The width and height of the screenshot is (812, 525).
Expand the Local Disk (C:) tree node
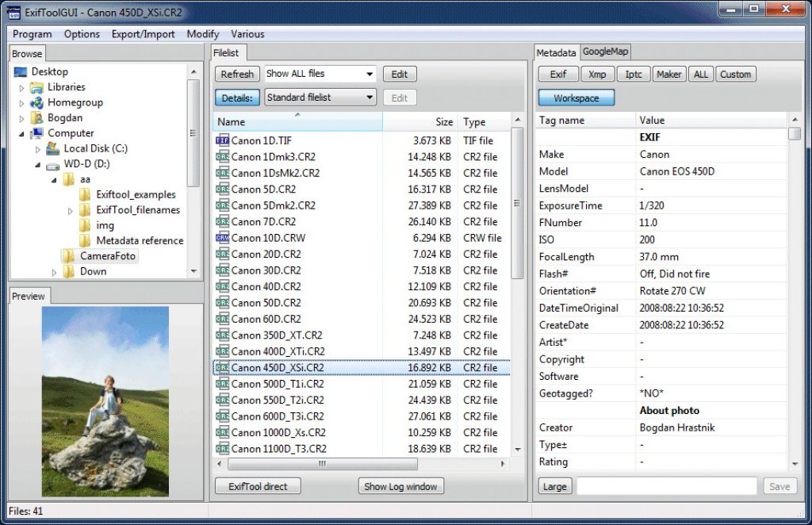(36, 148)
